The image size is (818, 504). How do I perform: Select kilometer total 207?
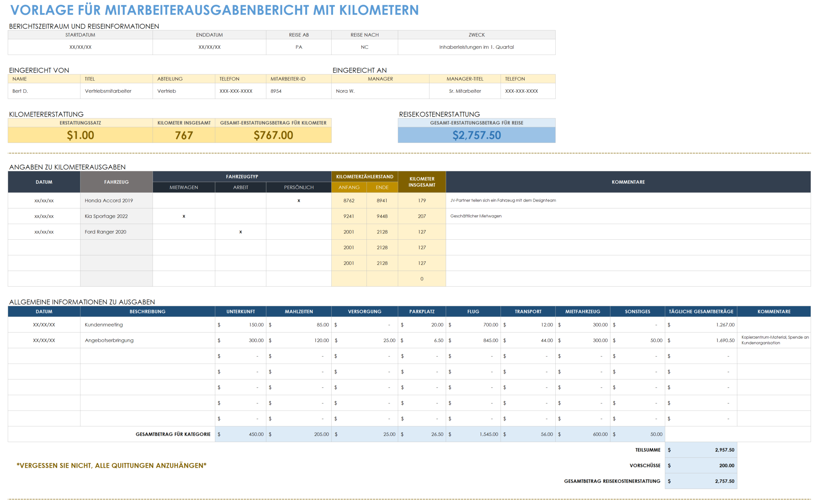[422, 216]
